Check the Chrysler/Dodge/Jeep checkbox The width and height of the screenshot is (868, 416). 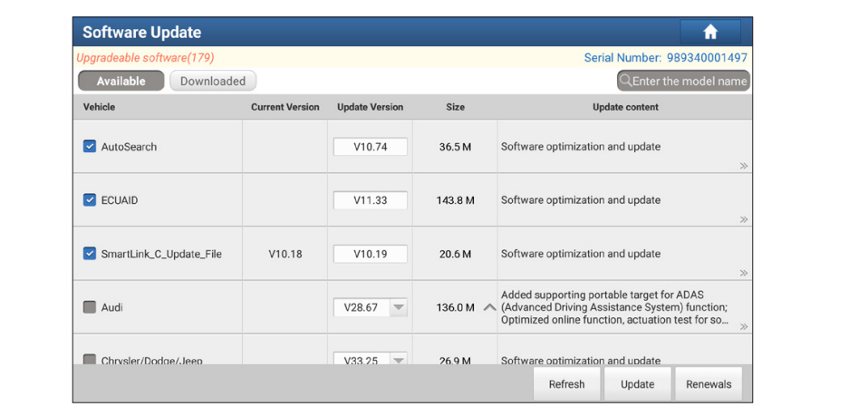click(89, 360)
